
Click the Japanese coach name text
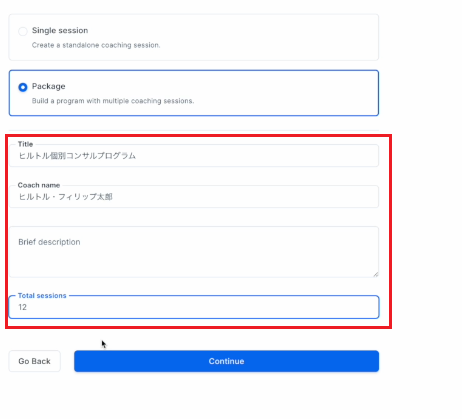[65, 197]
